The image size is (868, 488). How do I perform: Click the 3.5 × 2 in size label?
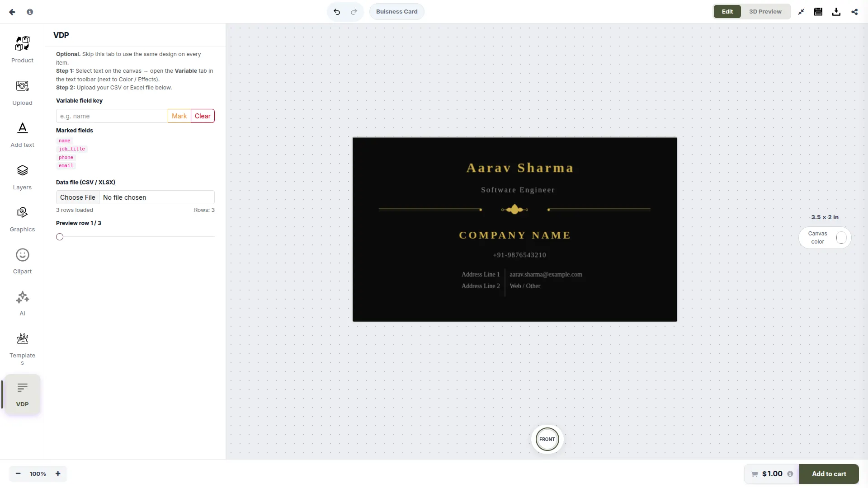825,217
